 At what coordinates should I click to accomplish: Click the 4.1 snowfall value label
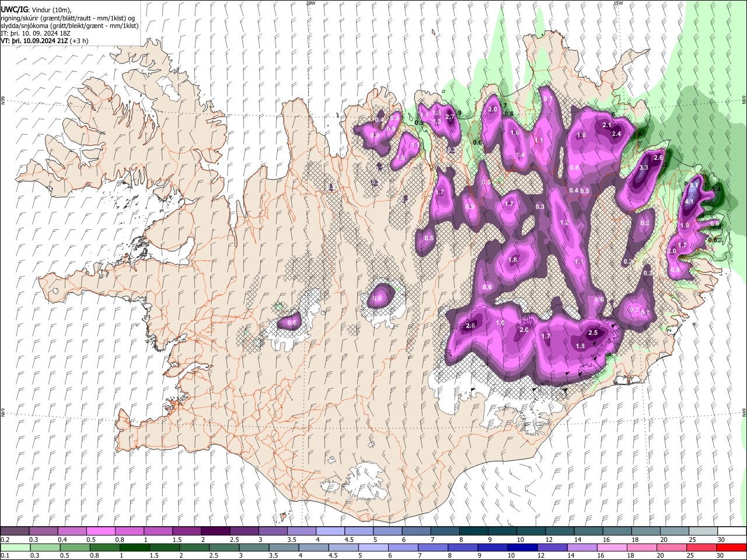coord(689,202)
